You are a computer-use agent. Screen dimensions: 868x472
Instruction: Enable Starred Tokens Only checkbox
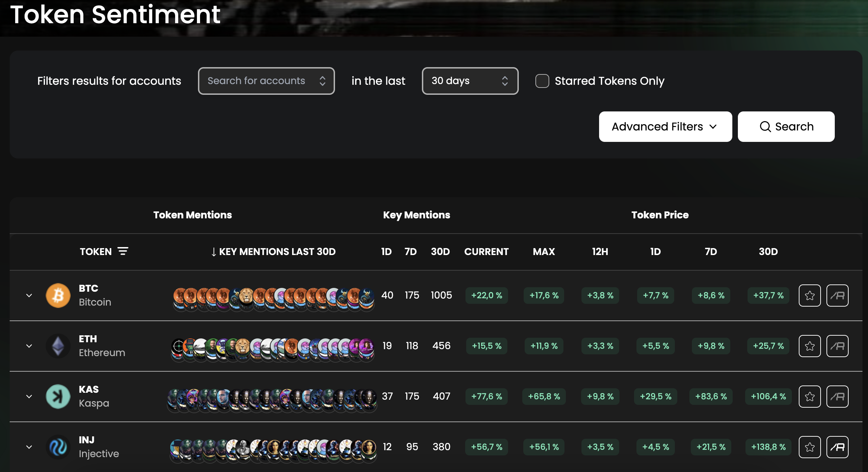(542, 81)
